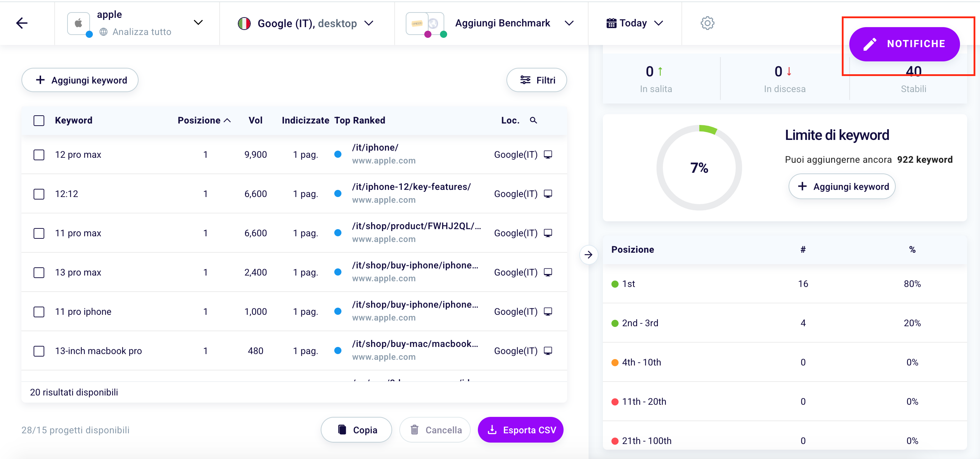The width and height of the screenshot is (980, 459).
Task: Click search magnifier in table header
Action: click(533, 120)
